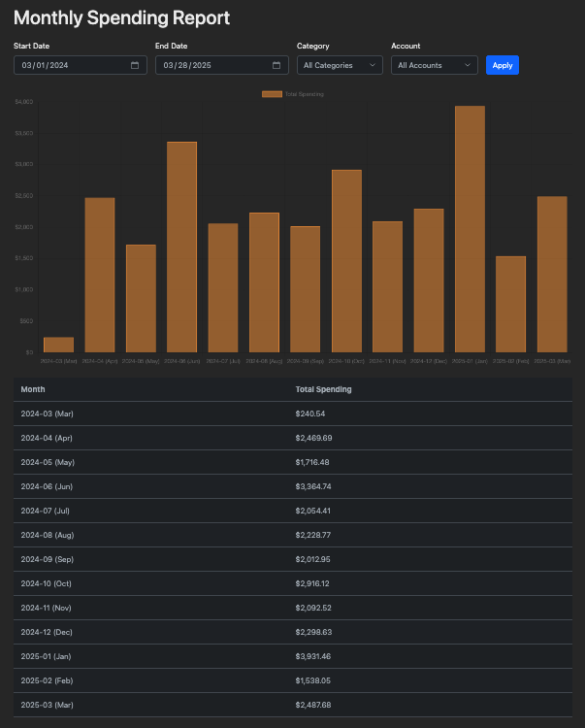Screen dimensions: 585x728
Task: Open the End Date calendar picker icon
Action: (276, 65)
